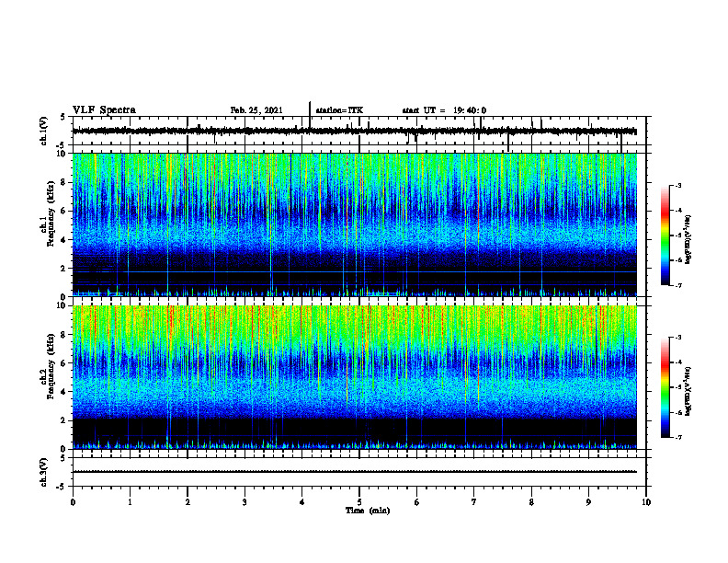The image size is (728, 563).
Task: Click the ch.1 spectrogram color bar
Action: tap(665, 236)
